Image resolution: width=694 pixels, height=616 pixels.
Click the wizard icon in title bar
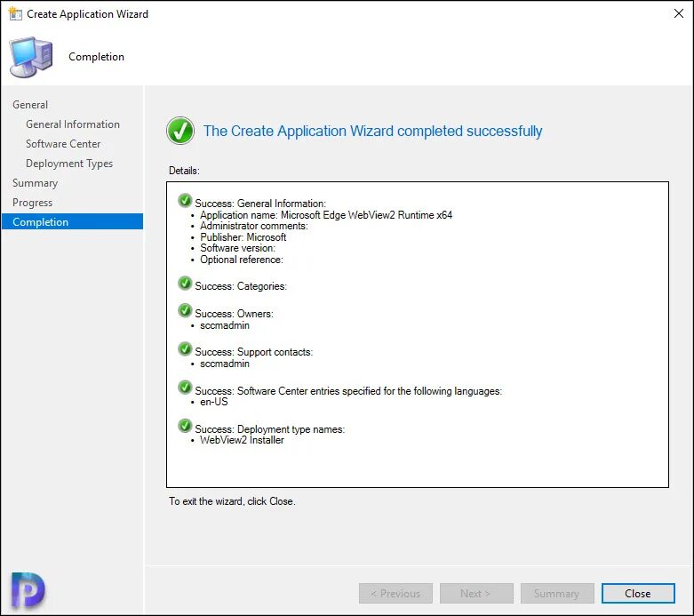coord(15,13)
